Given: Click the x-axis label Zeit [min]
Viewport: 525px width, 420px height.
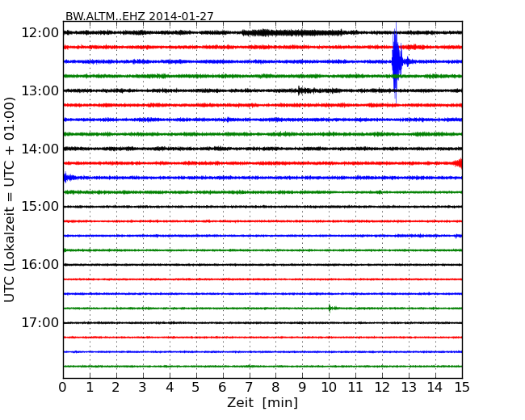Looking at the screenshot, I should click(262, 402).
